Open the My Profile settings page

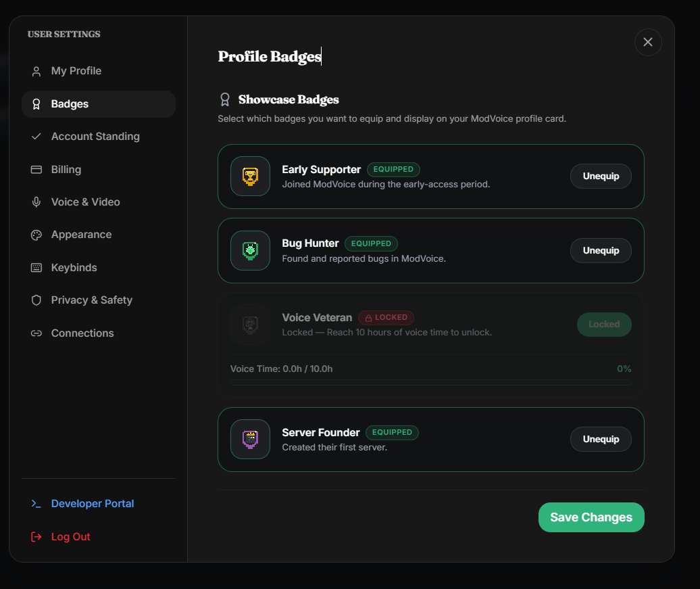click(99, 71)
